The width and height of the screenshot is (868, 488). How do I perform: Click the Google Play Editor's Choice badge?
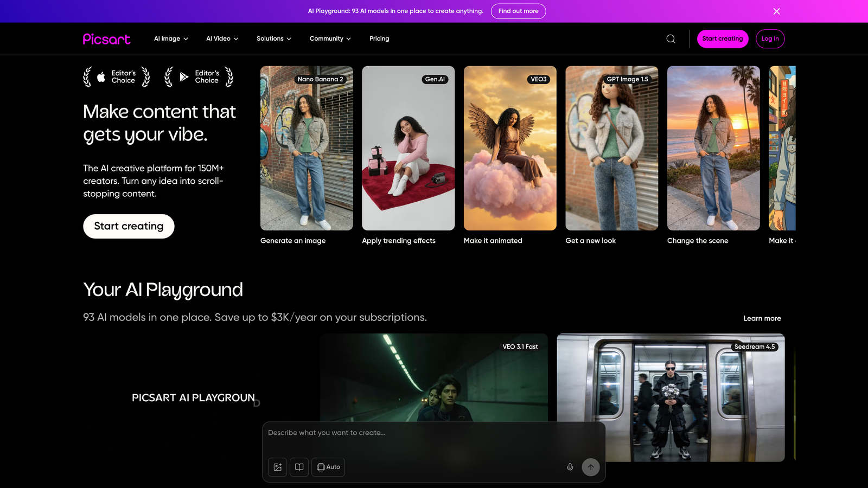pyautogui.click(x=199, y=77)
